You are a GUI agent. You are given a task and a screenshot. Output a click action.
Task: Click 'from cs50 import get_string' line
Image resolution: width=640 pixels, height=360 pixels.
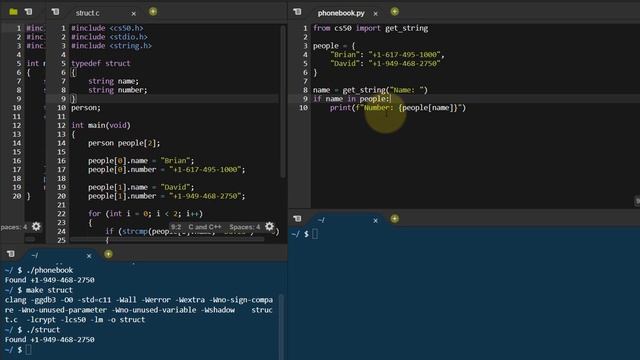[371, 28]
